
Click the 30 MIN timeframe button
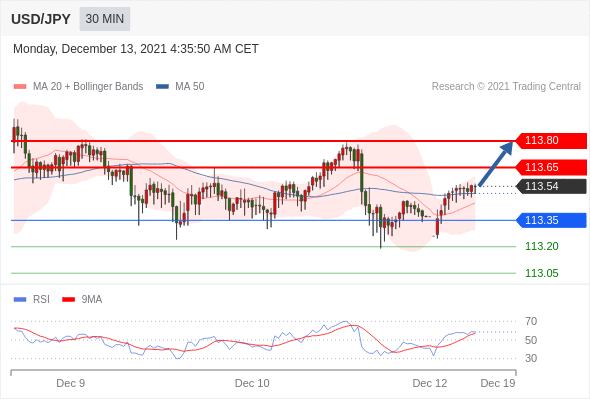point(105,19)
